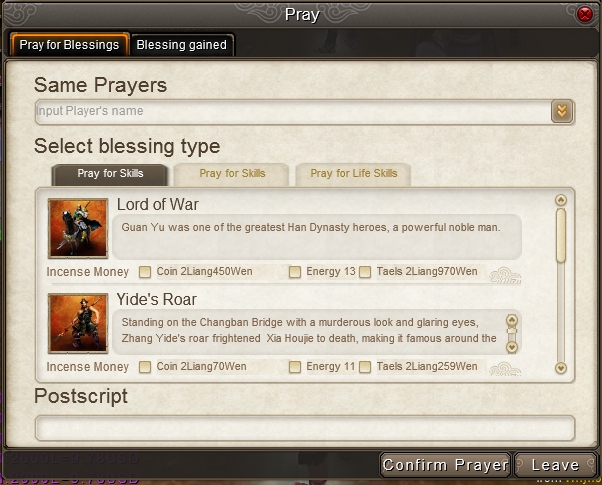Image resolution: width=602 pixels, height=485 pixels.
Task: Check Taels 2Liang970Wen incense option
Action: coord(365,272)
